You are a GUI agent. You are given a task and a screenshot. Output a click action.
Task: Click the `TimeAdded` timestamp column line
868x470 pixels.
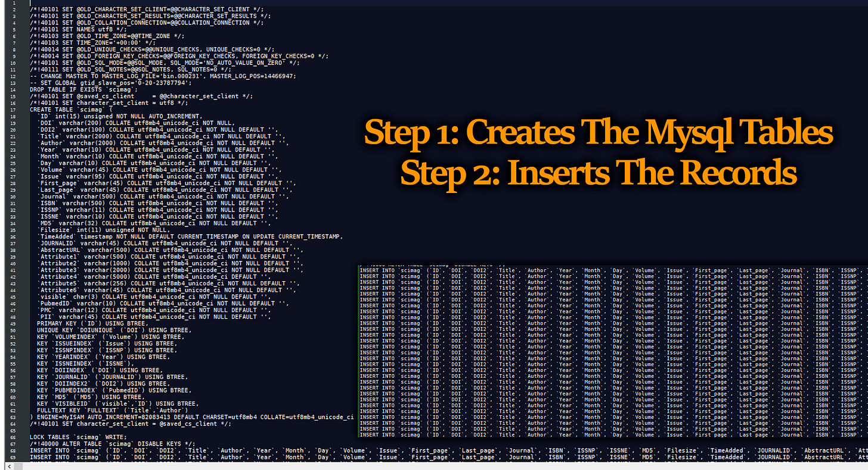(189, 236)
